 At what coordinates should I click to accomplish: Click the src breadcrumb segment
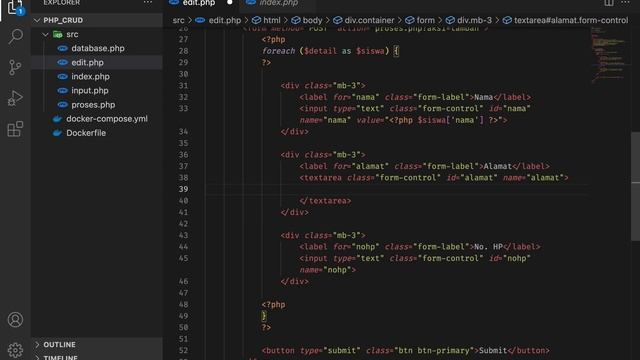click(x=178, y=20)
